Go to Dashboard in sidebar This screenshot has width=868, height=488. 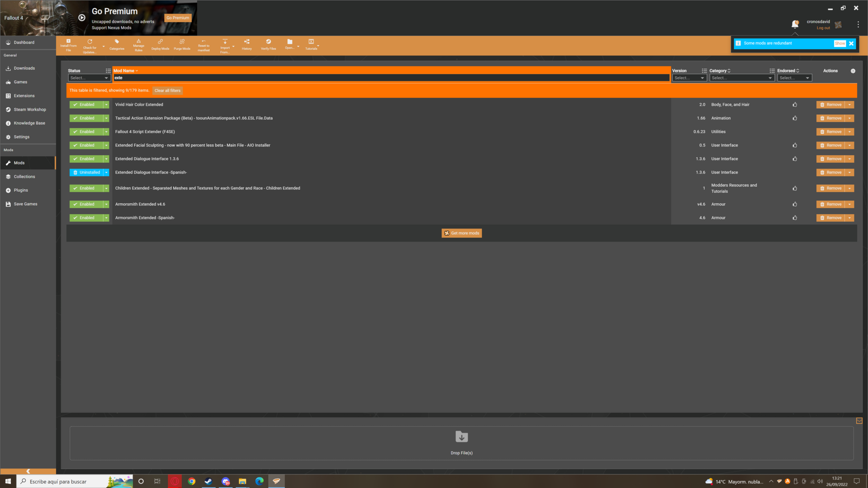tap(28, 42)
